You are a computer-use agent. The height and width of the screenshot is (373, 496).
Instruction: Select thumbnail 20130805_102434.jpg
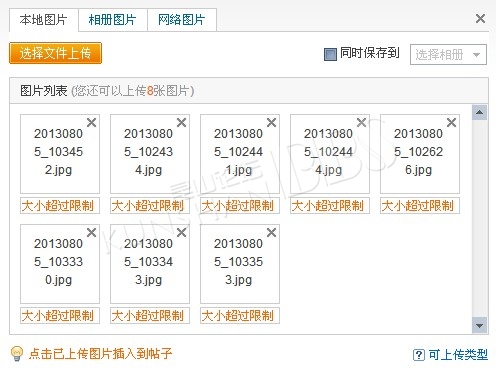[x=150, y=154]
